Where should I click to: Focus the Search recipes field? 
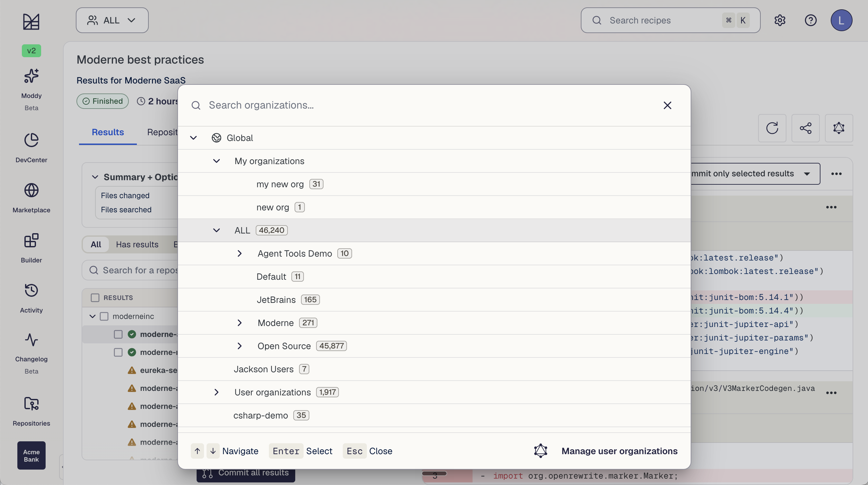click(670, 20)
